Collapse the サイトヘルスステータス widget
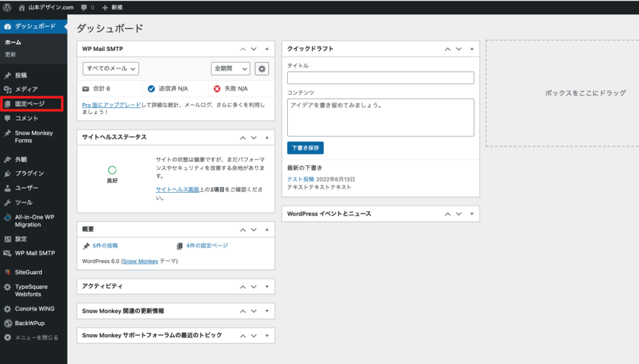The width and height of the screenshot is (639, 364). pyautogui.click(x=267, y=138)
